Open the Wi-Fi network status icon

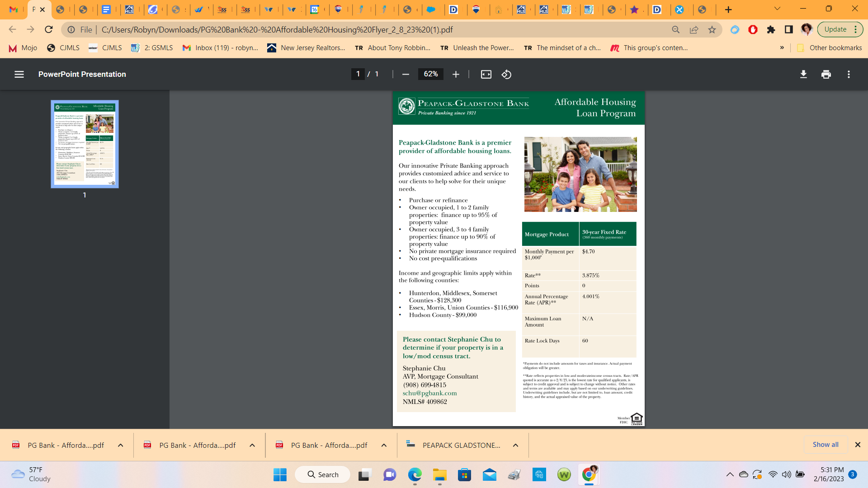(x=773, y=474)
